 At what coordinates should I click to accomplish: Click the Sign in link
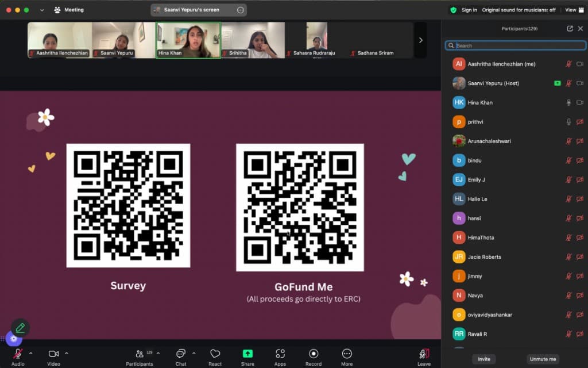coord(469,10)
